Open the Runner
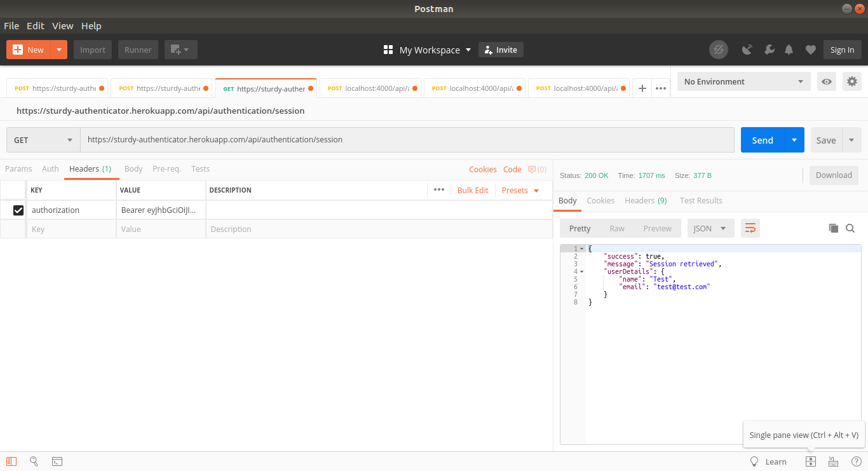Screen dimensions: 868x471 (x=138, y=50)
